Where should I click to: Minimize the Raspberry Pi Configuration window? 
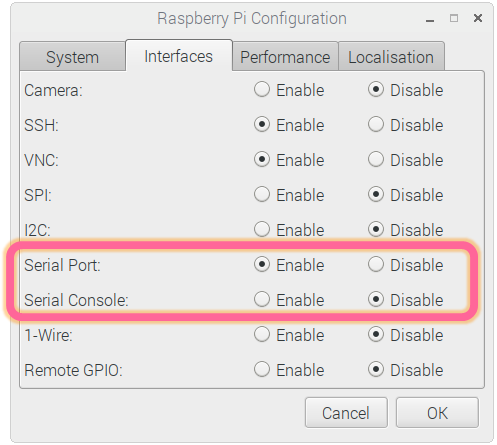click(430, 20)
